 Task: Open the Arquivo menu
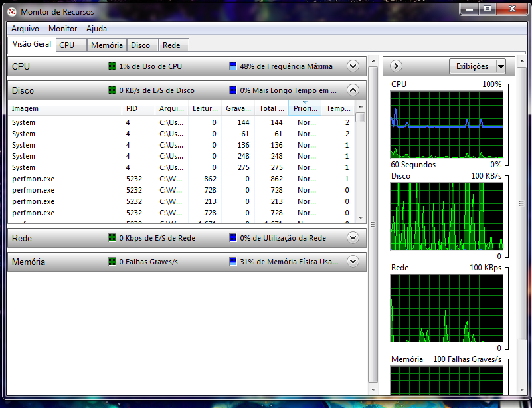pyautogui.click(x=25, y=29)
